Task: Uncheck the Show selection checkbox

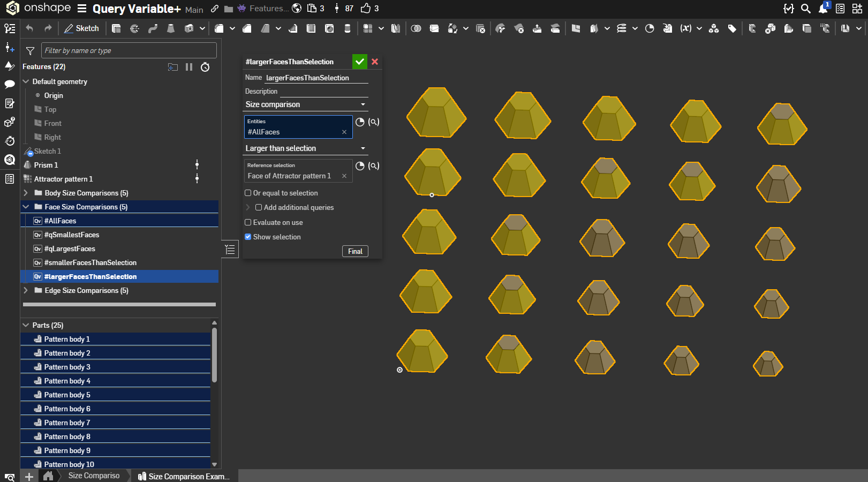Action: (x=248, y=237)
